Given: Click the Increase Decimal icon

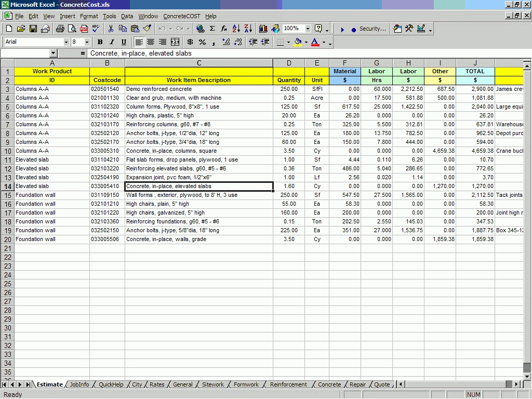Looking at the screenshot, I should coord(226,42).
